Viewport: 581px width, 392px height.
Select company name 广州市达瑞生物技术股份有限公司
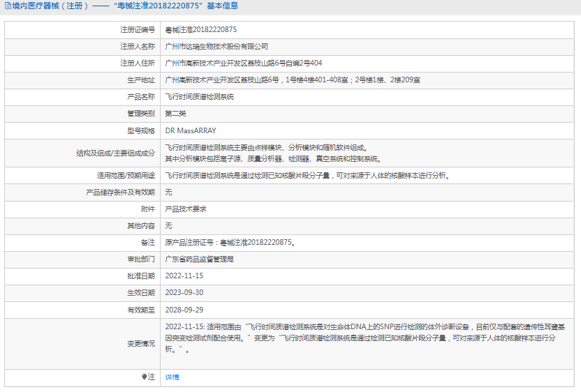pos(216,47)
